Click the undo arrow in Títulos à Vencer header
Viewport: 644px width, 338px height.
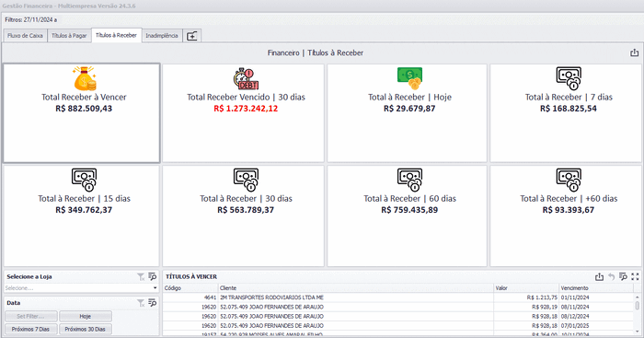click(611, 276)
